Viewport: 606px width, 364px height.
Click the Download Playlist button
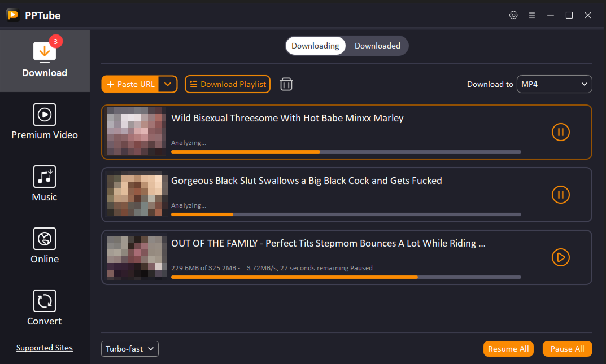pos(227,84)
